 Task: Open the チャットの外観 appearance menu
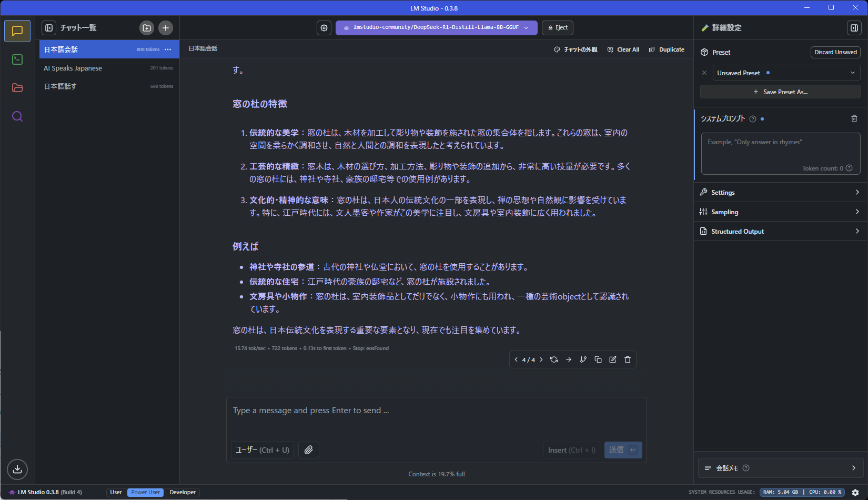tap(574, 49)
